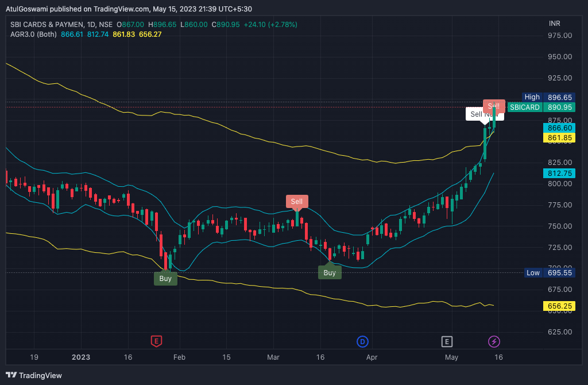Image resolution: width=588 pixels, height=385 pixels.
Task: Click the 861.85 yellow price label
Action: [559, 138]
